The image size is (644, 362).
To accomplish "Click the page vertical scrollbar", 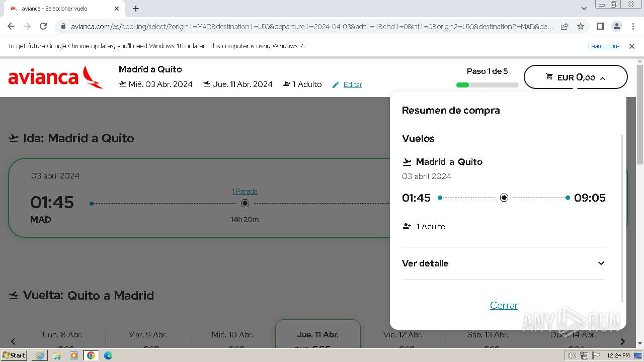I will (640, 115).
